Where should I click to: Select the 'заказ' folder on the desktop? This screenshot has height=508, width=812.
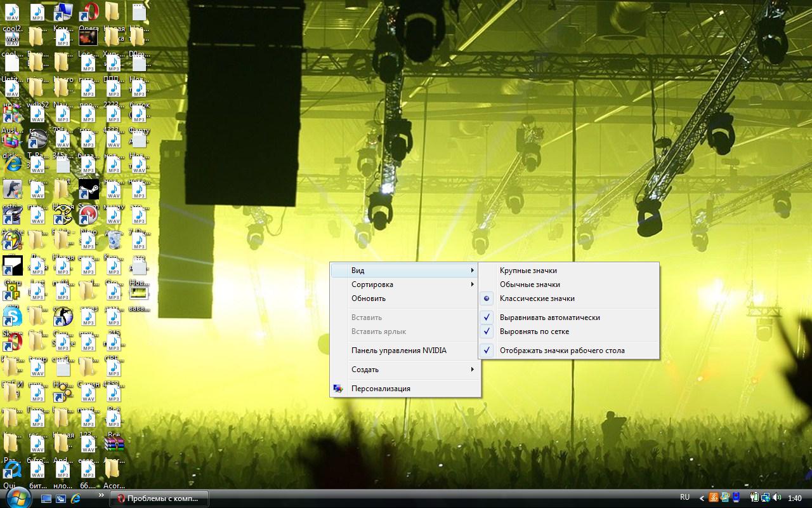[88, 291]
